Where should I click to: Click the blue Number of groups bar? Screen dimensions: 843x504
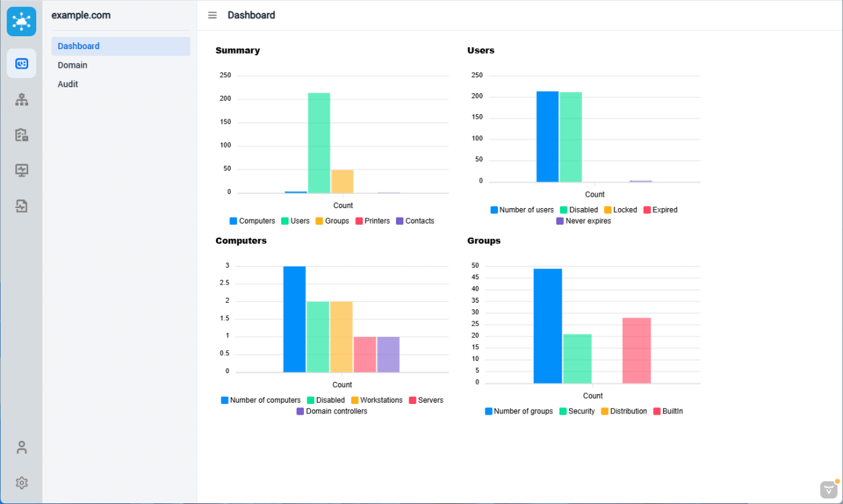tap(548, 325)
